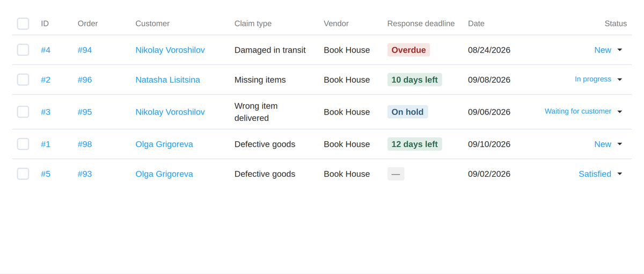Image resolution: width=644 pixels, height=274 pixels.
Task: Open Olga Grigoreva in the order #93 row
Action: click(164, 174)
